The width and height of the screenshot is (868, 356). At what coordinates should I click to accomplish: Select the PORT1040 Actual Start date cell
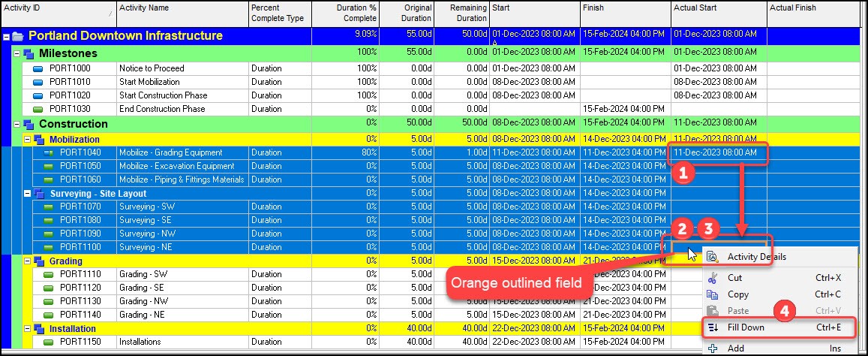pos(718,153)
